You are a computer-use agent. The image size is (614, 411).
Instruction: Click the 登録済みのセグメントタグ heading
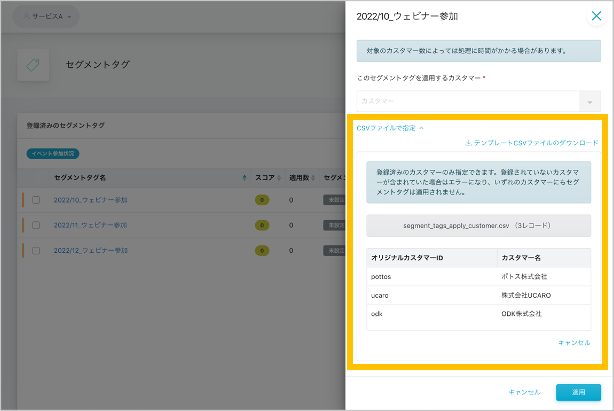pyautogui.click(x=65, y=125)
